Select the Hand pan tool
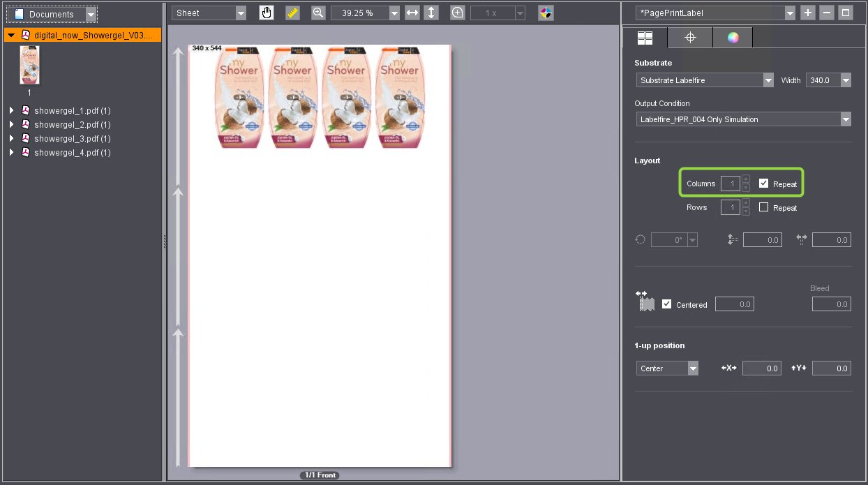Viewport: 868px width, 485px height. 266,12
